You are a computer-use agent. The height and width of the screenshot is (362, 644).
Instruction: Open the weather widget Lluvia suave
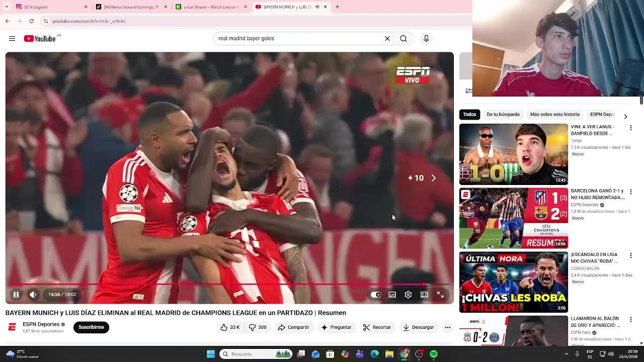tap(23, 354)
